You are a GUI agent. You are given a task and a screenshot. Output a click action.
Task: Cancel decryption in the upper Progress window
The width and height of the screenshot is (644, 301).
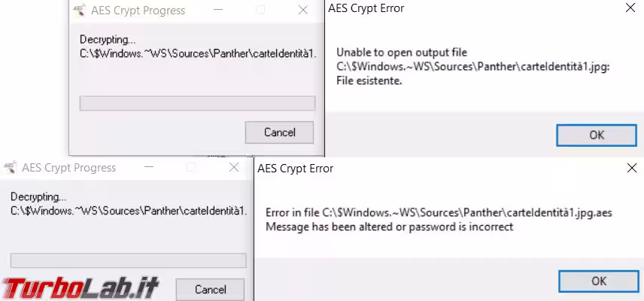tap(279, 132)
